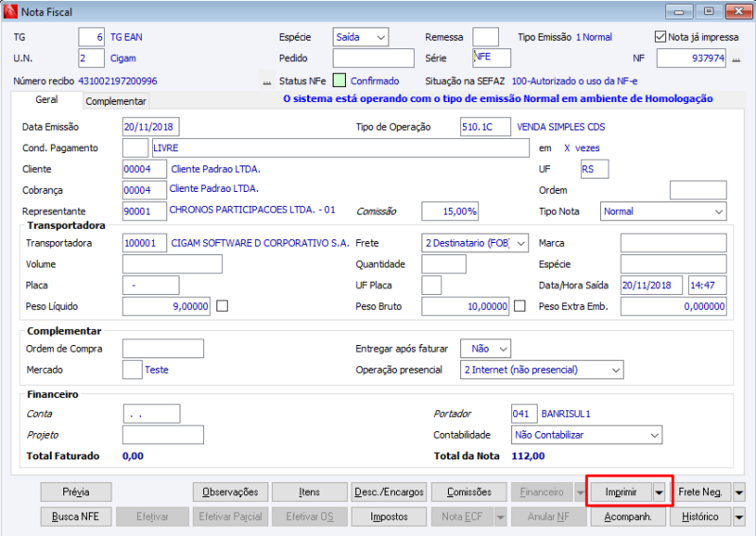Click the Portador field showing 041
Screen dimensions: 756x536
pyautogui.click(x=524, y=413)
